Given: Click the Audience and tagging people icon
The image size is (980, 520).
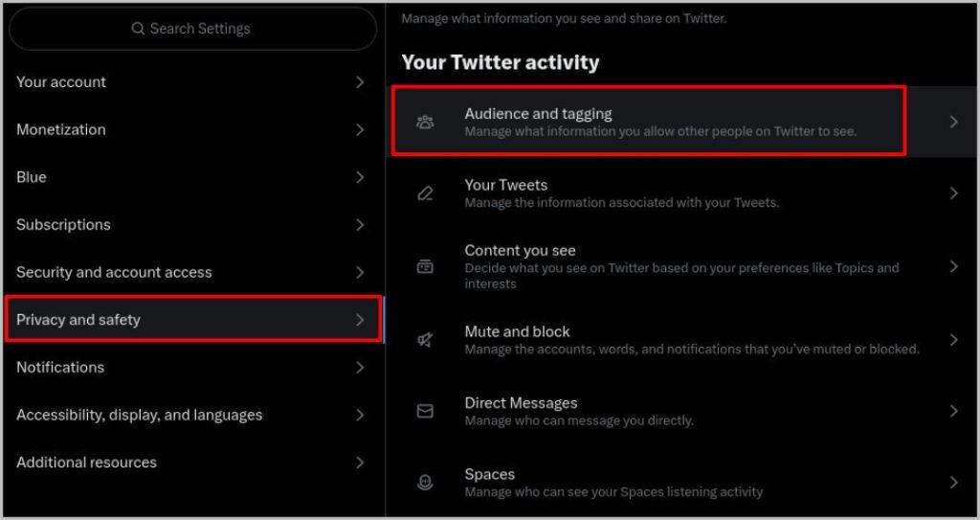Looking at the screenshot, I should (x=425, y=122).
